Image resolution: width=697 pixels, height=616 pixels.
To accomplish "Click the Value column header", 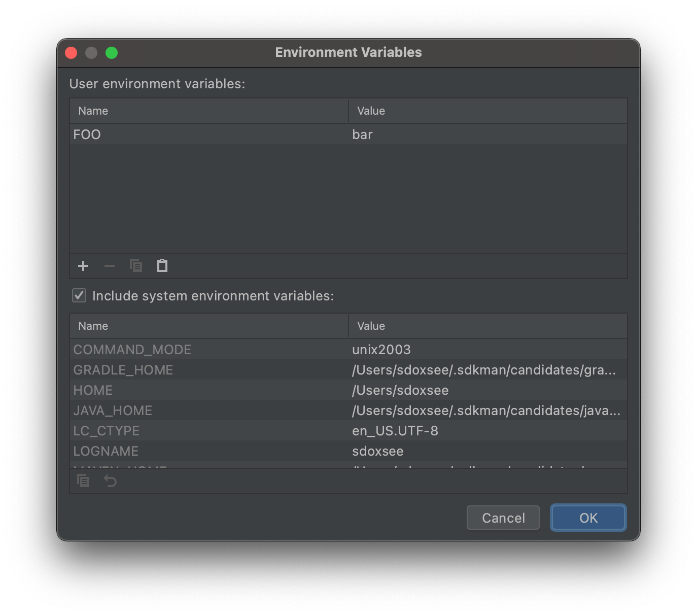I will [371, 111].
